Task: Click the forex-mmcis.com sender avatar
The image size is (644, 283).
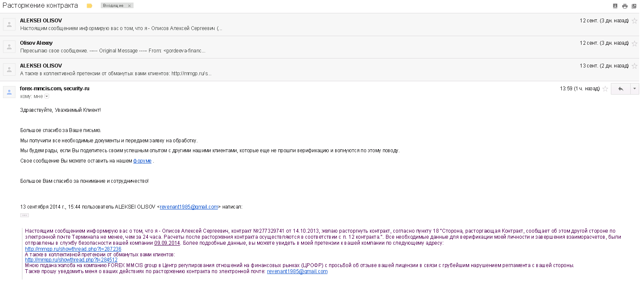Action: [9, 92]
